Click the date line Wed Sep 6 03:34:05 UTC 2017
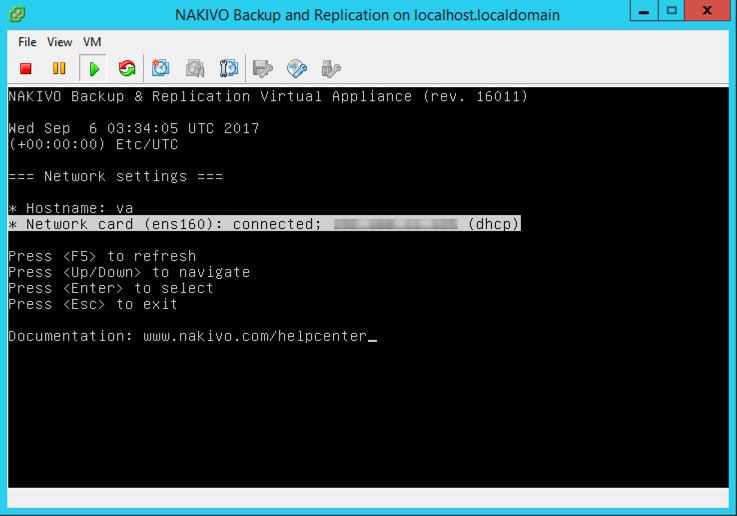 [x=134, y=128]
